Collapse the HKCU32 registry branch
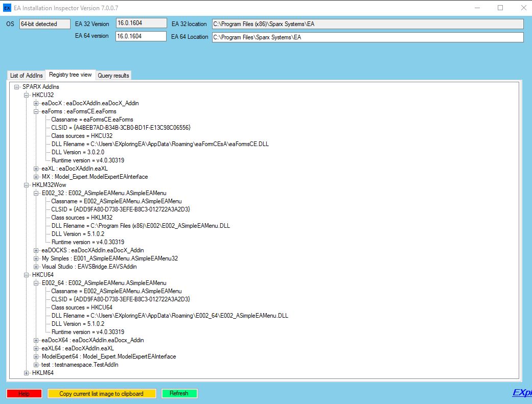The width and height of the screenshot is (532, 404). (27, 95)
